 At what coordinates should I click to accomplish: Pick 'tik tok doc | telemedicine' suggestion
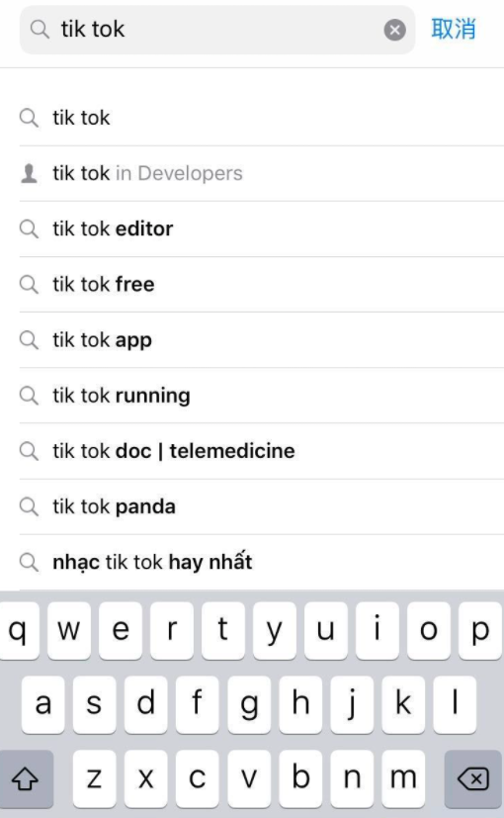tap(262, 451)
